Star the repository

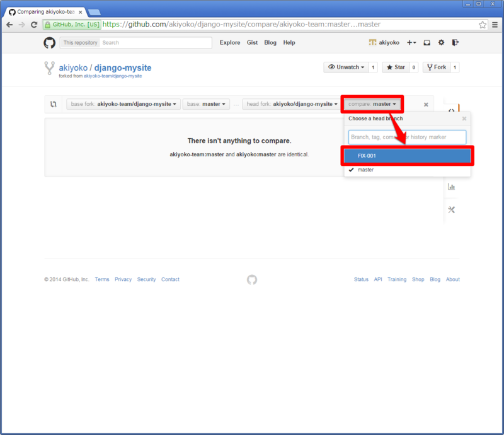(x=396, y=67)
